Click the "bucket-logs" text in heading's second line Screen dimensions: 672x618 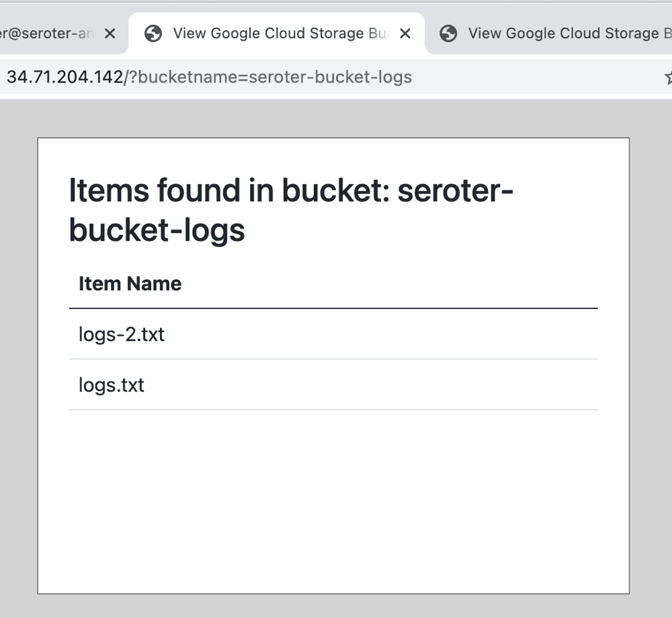click(x=157, y=230)
